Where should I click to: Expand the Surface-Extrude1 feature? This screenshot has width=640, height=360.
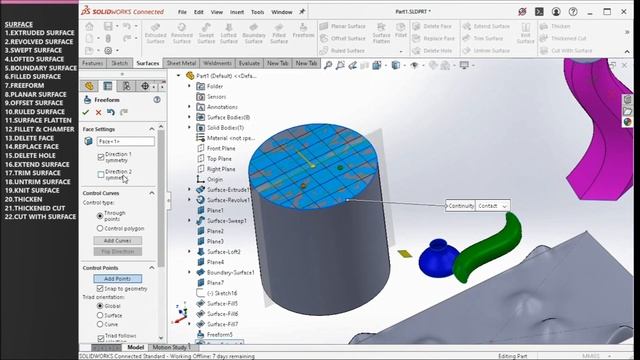tap(189, 189)
